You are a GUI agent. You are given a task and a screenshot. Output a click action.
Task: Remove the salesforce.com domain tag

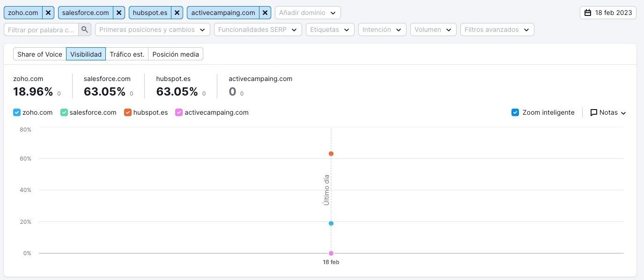coord(119,13)
